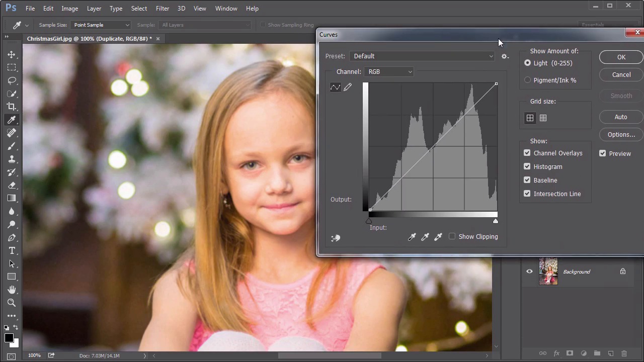Image resolution: width=644 pixels, height=362 pixels.
Task: Open the Image menu
Action: (70, 9)
